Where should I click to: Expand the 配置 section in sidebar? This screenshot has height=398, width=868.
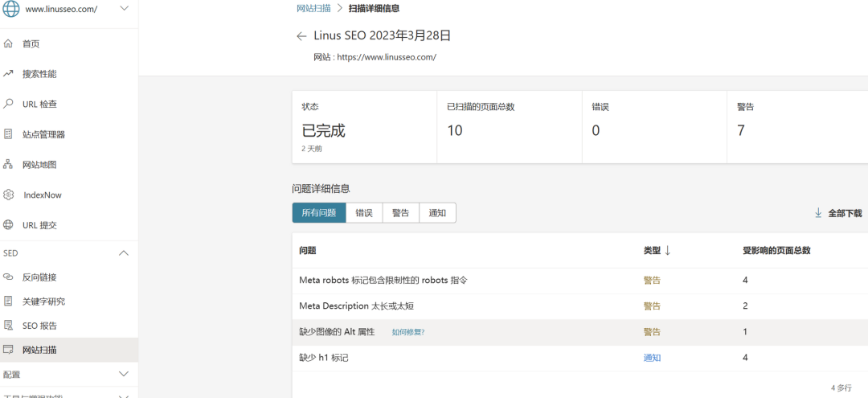tap(124, 374)
